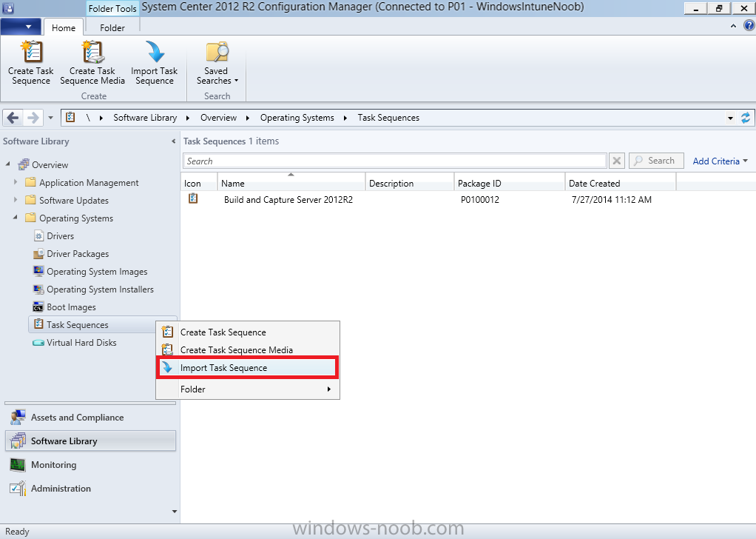Click the Import Task Sequence ribbon icon
Image resolution: width=756 pixels, height=539 pixels.
155,52
